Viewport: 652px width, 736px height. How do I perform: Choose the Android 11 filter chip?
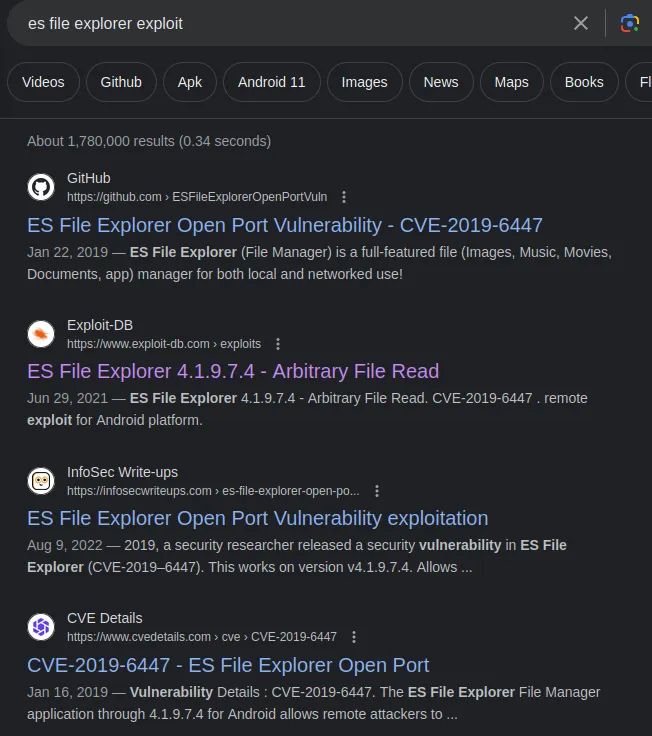[272, 82]
